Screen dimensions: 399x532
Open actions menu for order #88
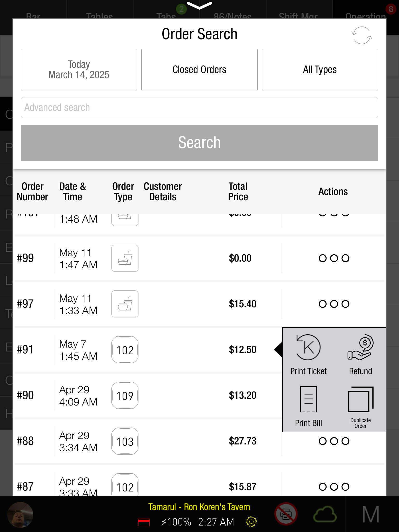334,441
